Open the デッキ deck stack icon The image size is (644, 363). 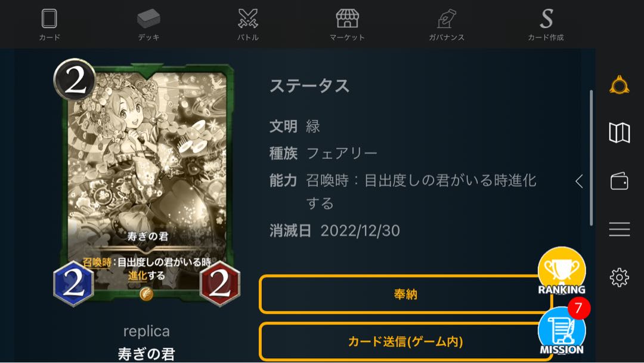148,19
